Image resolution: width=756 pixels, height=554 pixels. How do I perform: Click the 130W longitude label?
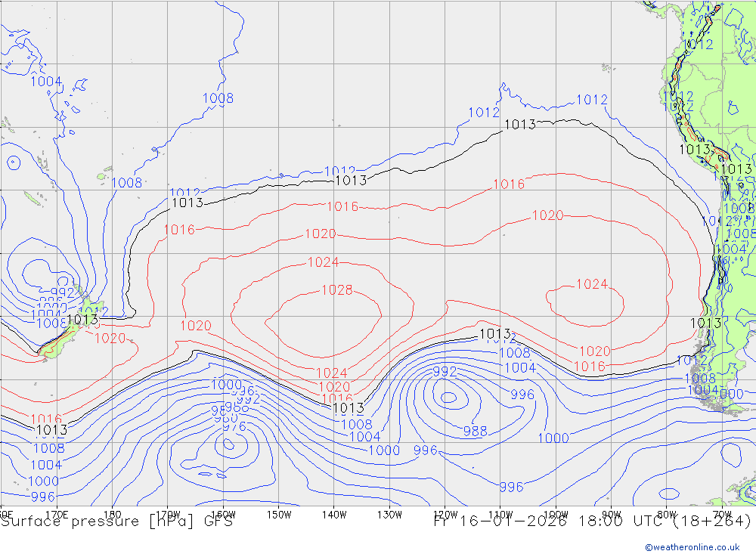point(389,515)
